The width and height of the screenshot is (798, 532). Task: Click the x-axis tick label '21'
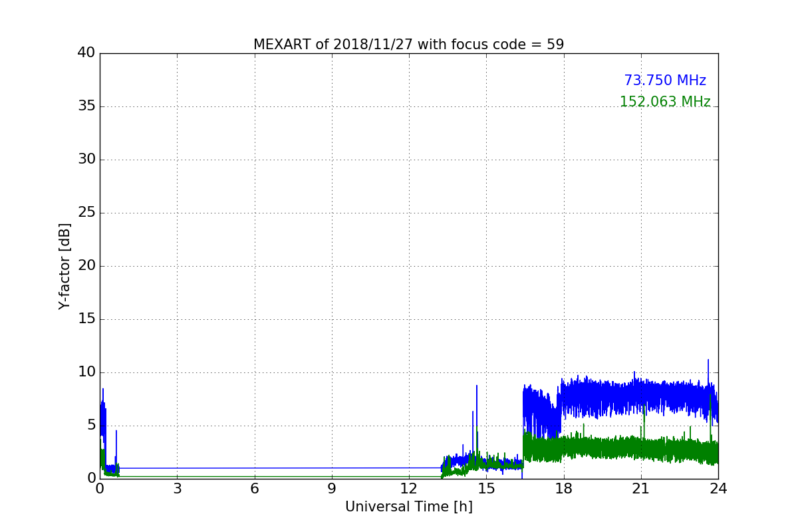point(641,489)
